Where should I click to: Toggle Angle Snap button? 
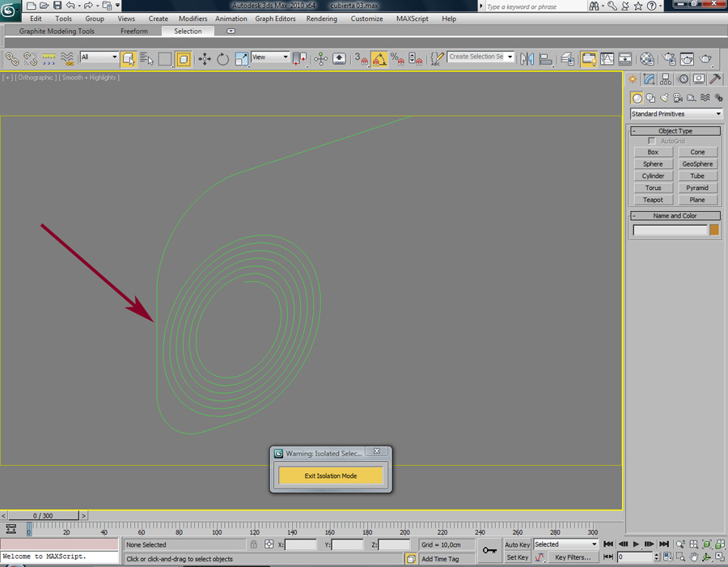point(379,59)
